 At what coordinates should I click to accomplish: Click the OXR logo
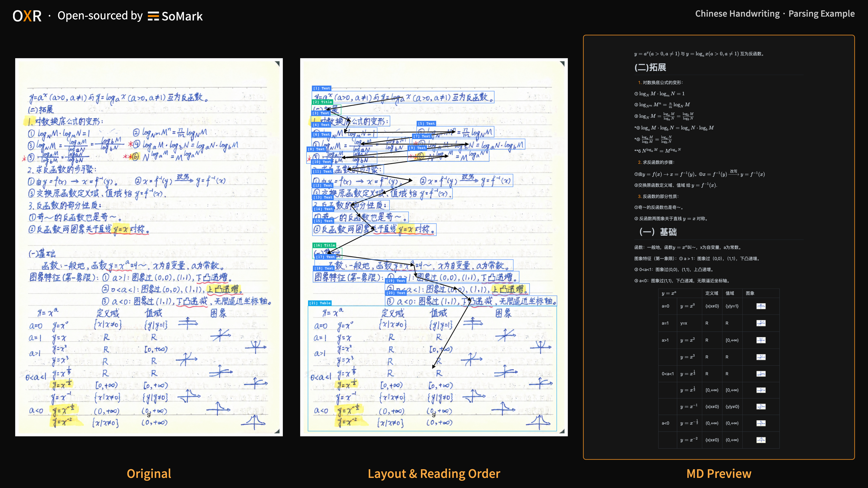27,16
